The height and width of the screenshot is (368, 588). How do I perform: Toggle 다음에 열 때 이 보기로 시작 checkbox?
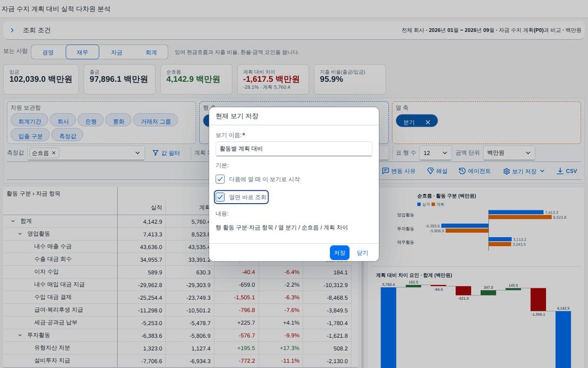220,179
